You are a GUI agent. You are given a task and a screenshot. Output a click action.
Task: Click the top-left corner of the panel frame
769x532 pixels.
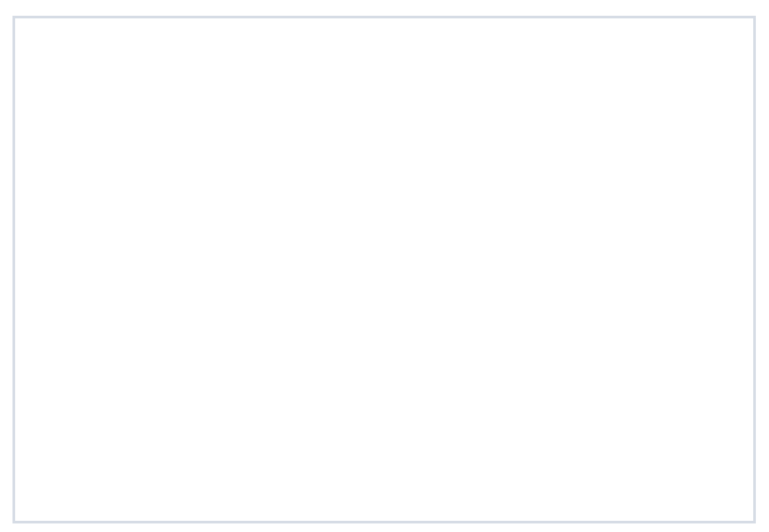point(14,17)
